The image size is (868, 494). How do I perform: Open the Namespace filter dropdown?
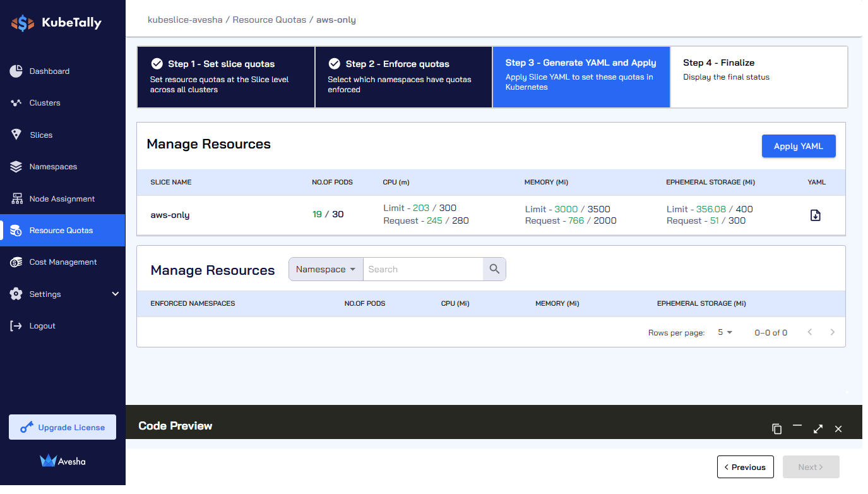click(x=326, y=269)
